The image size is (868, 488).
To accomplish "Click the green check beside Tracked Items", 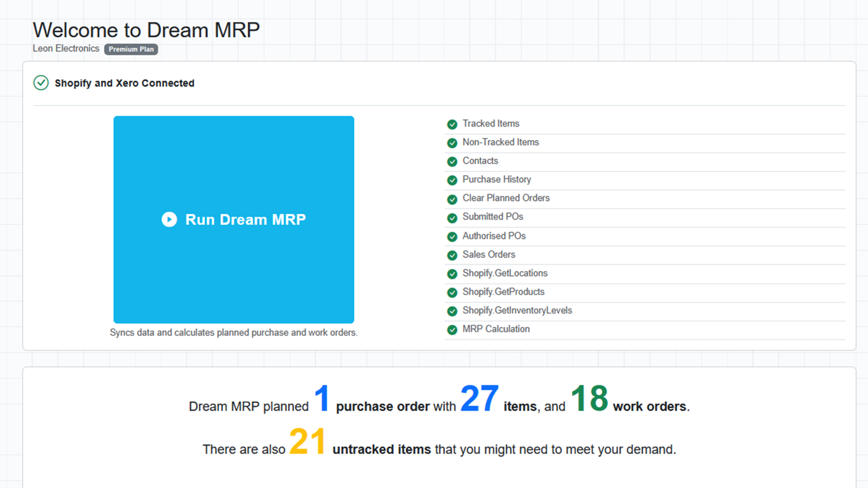I will (x=452, y=124).
